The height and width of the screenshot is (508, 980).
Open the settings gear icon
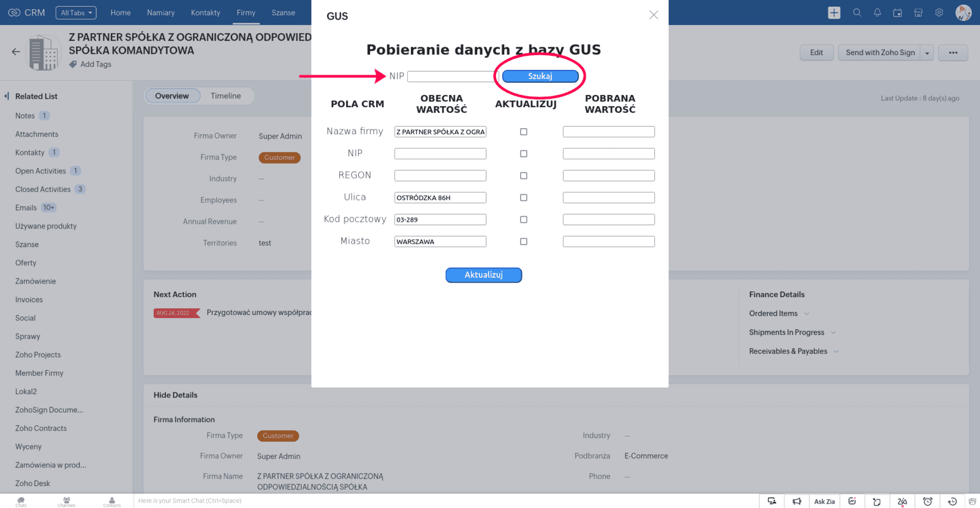[x=939, y=13]
